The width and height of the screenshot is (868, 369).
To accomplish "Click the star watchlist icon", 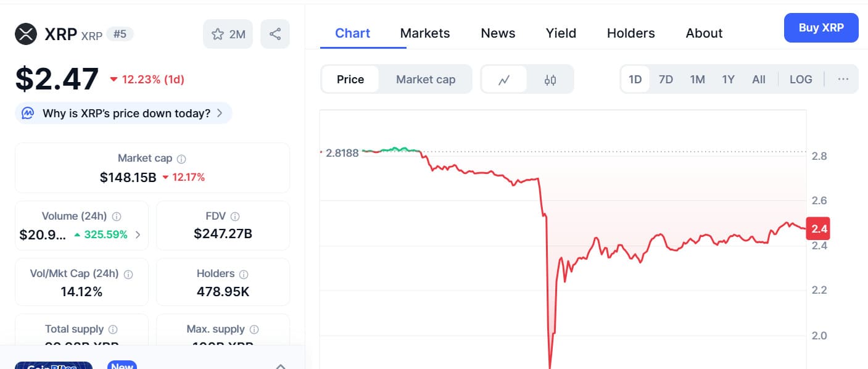I will click(x=218, y=35).
